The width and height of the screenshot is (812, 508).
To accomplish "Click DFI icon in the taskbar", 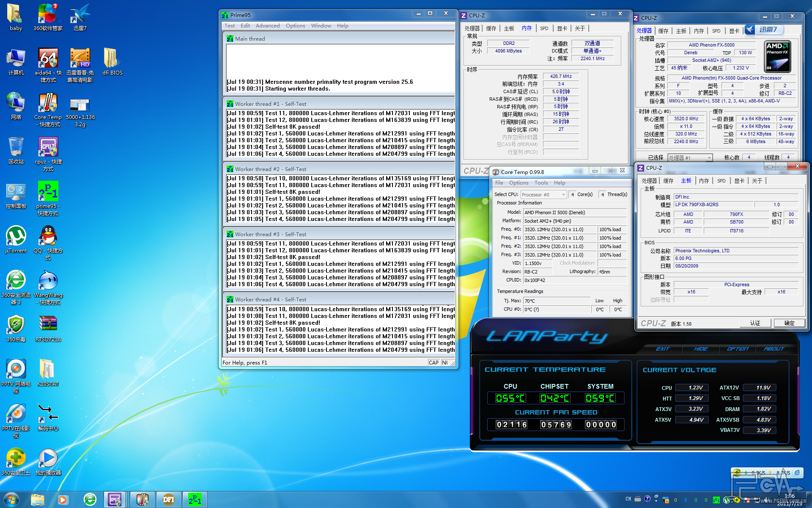I will (x=169, y=500).
